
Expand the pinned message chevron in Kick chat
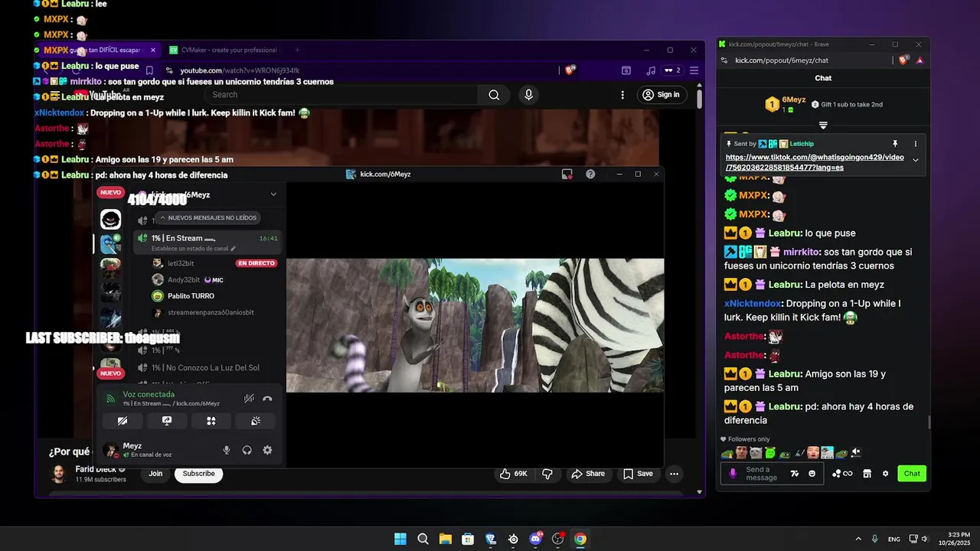(916, 160)
